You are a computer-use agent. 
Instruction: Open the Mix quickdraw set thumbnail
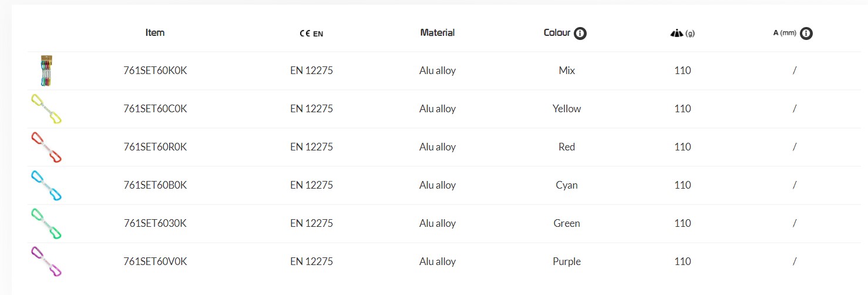point(46,71)
